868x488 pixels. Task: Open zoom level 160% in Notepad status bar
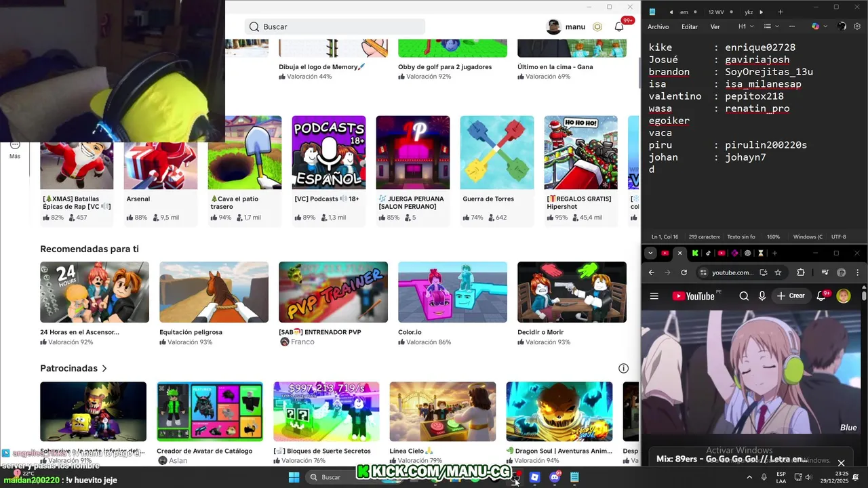773,237
